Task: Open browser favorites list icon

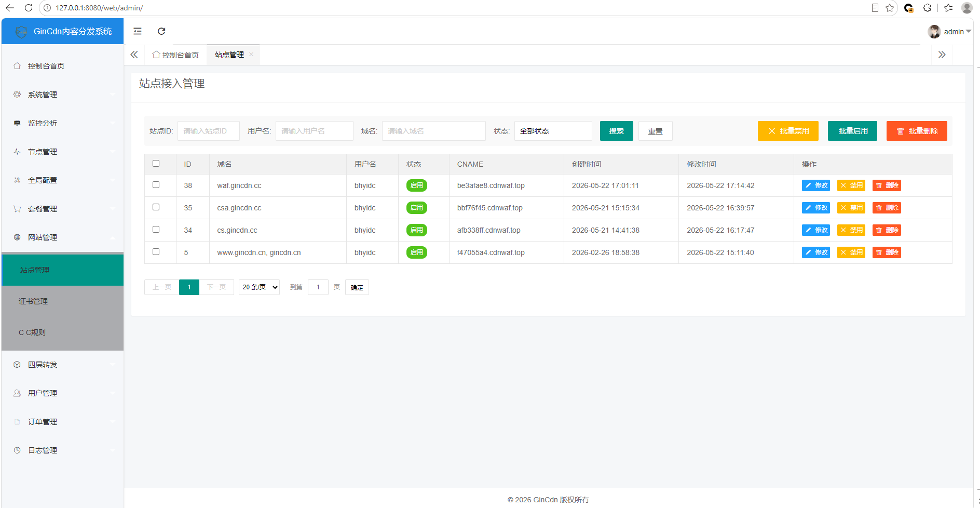Action: (948, 8)
